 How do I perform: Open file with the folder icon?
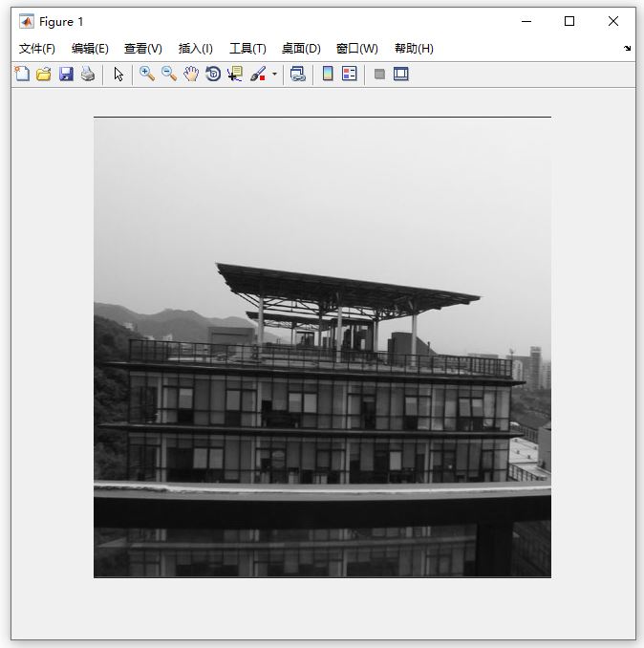click(x=44, y=74)
